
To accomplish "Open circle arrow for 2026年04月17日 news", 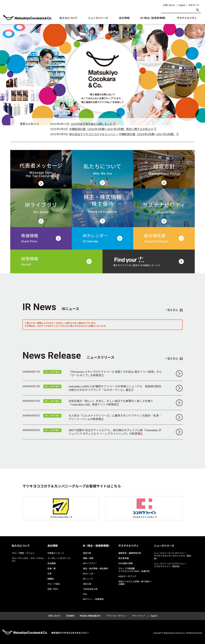I will click(x=179, y=374).
